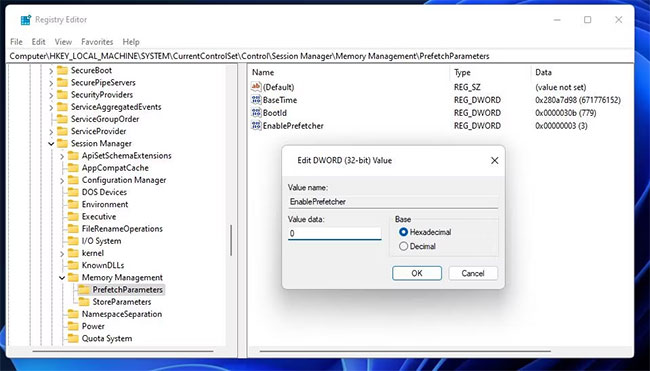
Task: Select the SecureBoot folder icon
Action: point(62,70)
